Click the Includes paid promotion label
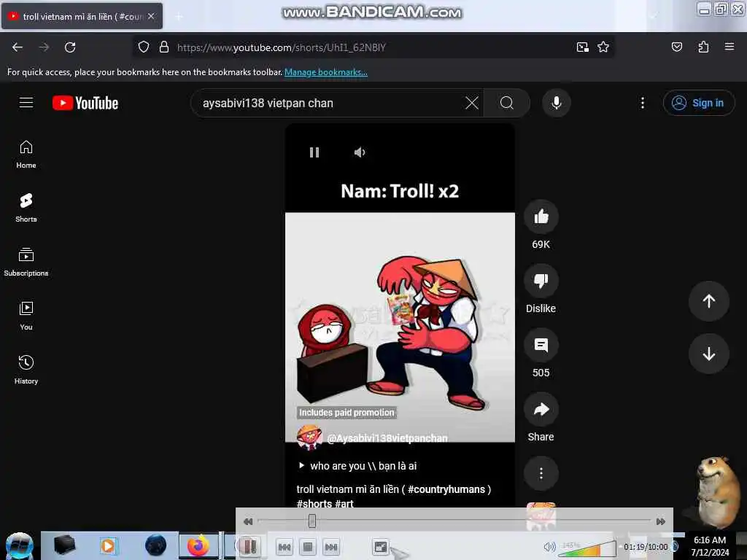The height and width of the screenshot is (560, 747). [x=347, y=413]
